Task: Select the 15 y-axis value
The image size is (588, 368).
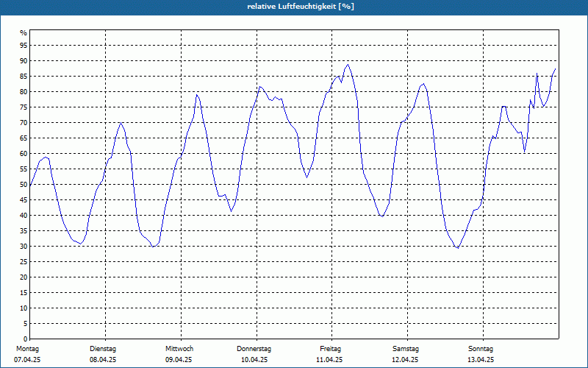Action: 24,293
